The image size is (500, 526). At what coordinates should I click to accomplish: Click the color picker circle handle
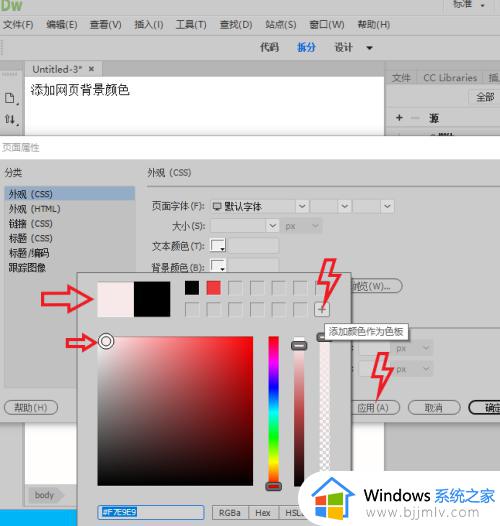point(106,341)
